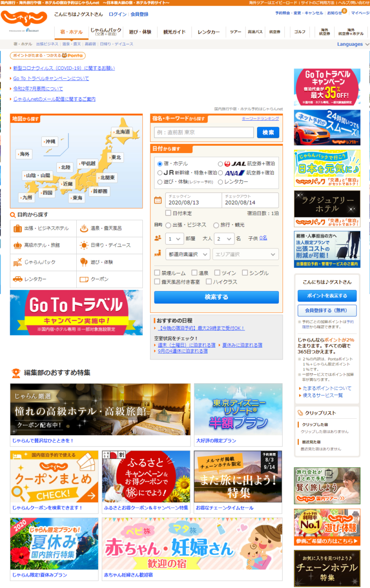Open the Go To トラベル campaign banner
Screen dimensions: 370x588
coord(76,312)
